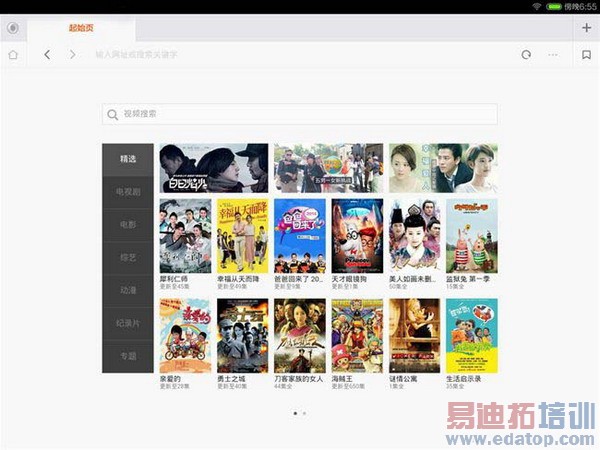This screenshot has width=600, height=450.
Task: Tap the Wi-Fi status icon
Action: point(537,7)
